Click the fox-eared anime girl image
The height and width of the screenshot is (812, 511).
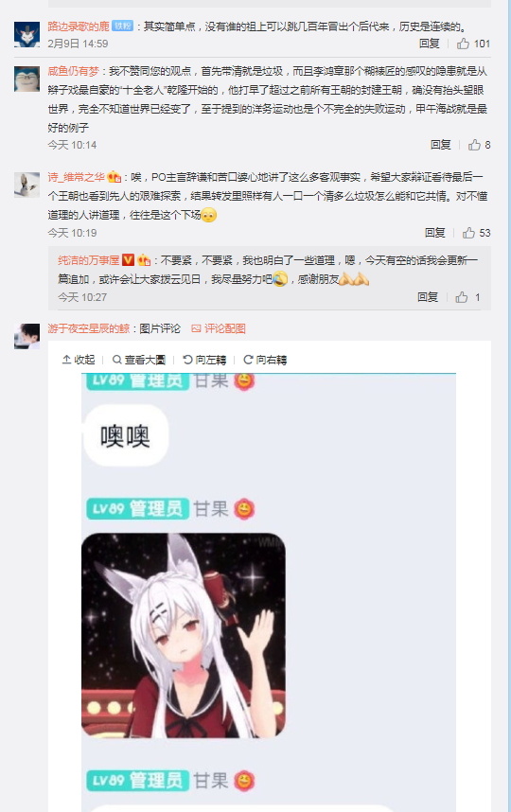tap(184, 635)
